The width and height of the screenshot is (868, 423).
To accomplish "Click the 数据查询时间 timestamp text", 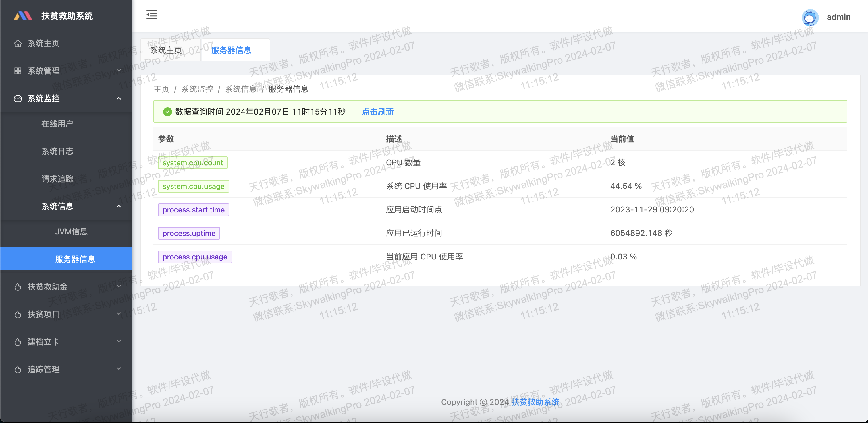I will (261, 112).
